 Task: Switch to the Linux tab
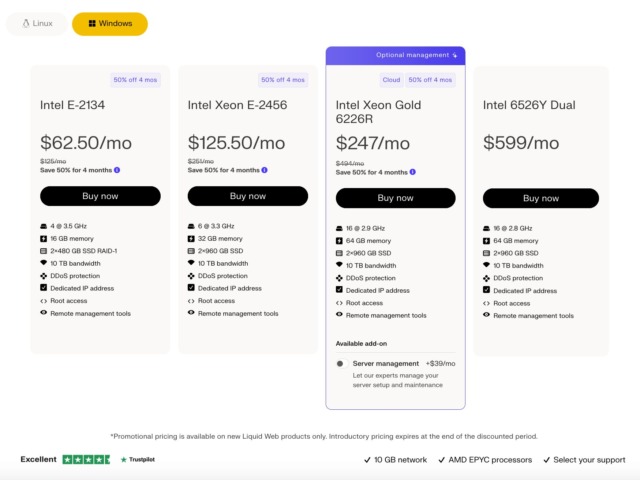point(37,24)
